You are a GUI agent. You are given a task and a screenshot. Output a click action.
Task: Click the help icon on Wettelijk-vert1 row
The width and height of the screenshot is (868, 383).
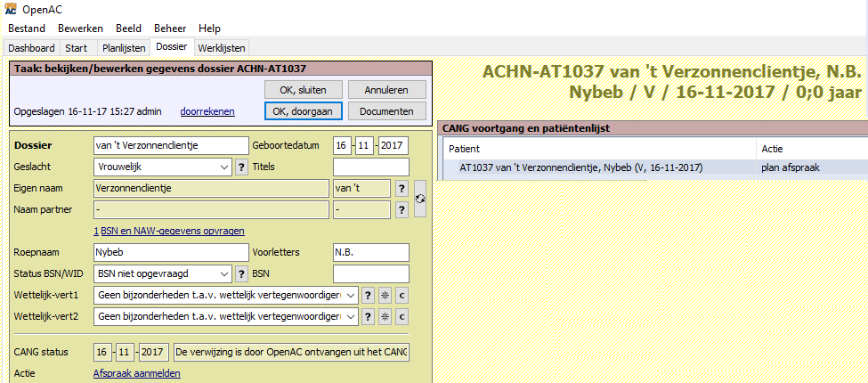tap(367, 295)
